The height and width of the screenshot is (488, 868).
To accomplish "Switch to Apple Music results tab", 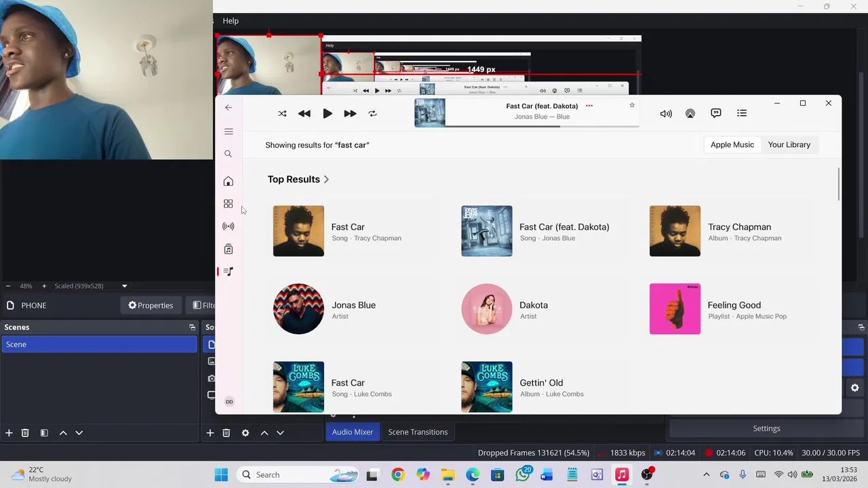I will click(x=732, y=144).
